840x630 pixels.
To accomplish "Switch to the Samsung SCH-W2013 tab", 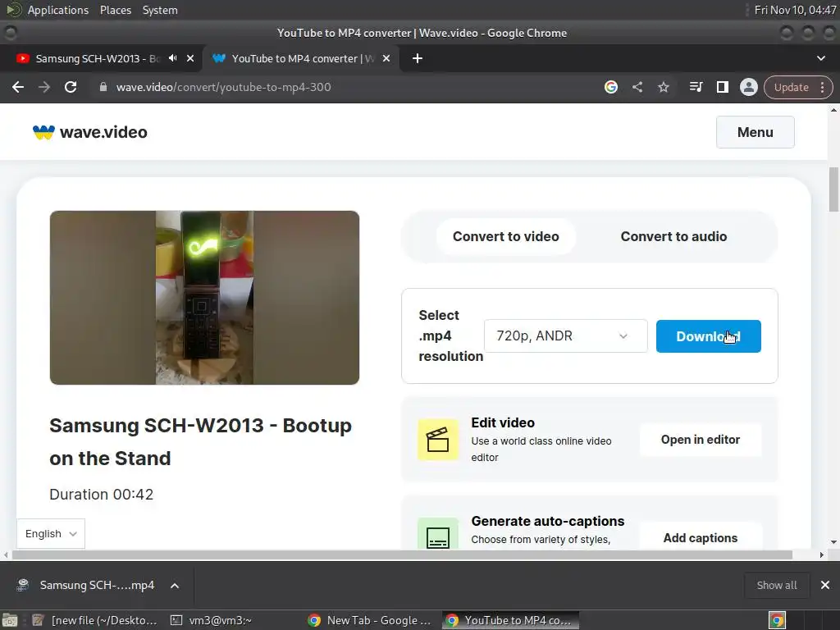I will click(x=98, y=58).
